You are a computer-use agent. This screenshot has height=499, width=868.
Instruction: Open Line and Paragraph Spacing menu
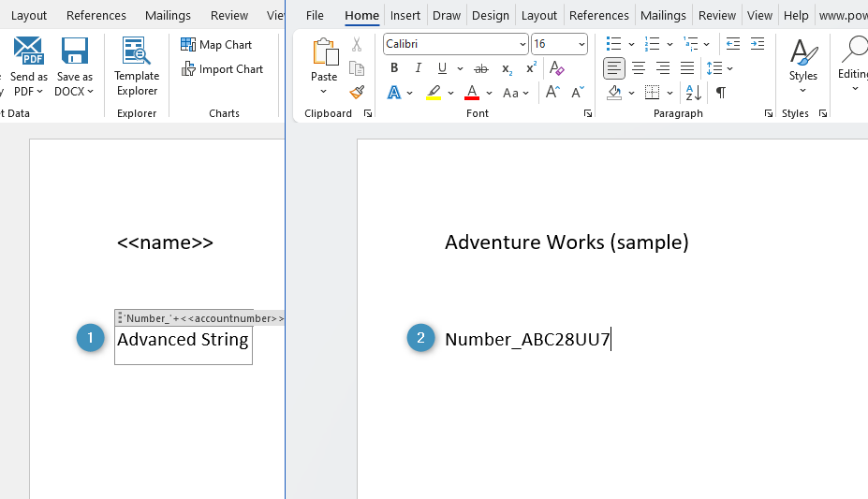pyautogui.click(x=719, y=68)
